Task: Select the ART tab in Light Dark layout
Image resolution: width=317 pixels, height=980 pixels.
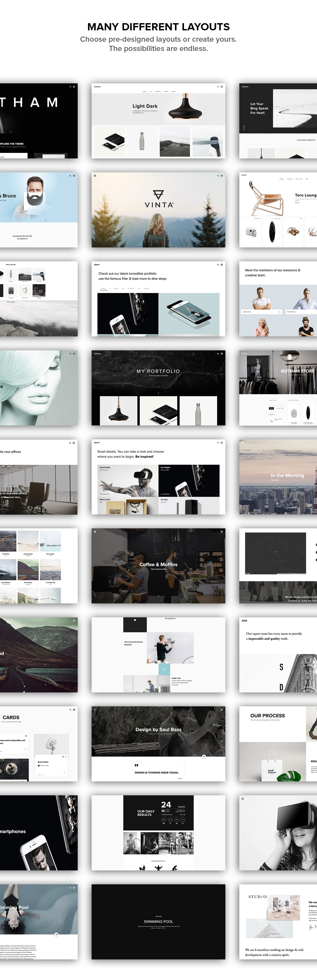Action: click(x=151, y=91)
